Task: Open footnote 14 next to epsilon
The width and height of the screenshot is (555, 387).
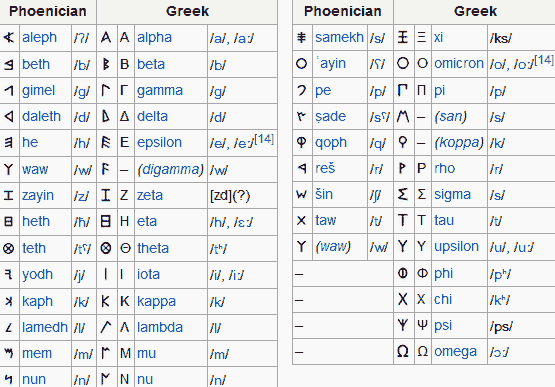Action: [x=264, y=139]
